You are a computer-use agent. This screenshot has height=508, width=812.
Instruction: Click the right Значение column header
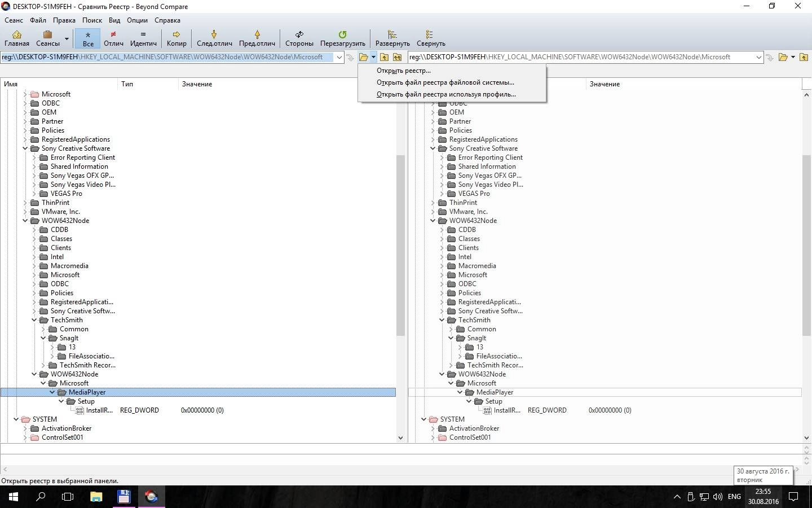click(x=694, y=84)
